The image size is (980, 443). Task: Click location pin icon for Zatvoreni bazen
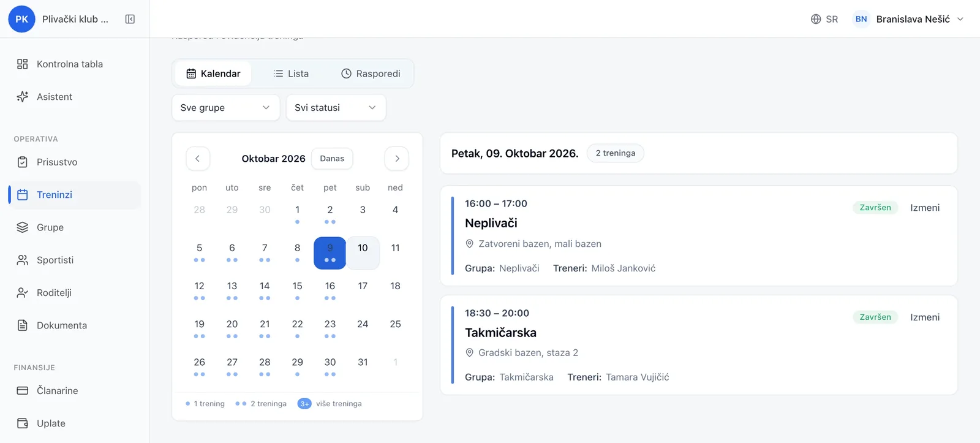(x=470, y=244)
